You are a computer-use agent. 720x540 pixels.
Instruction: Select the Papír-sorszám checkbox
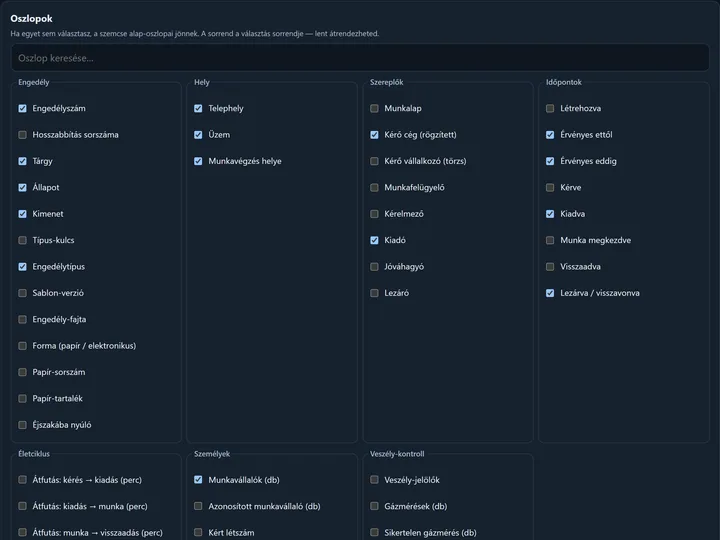click(x=22, y=372)
